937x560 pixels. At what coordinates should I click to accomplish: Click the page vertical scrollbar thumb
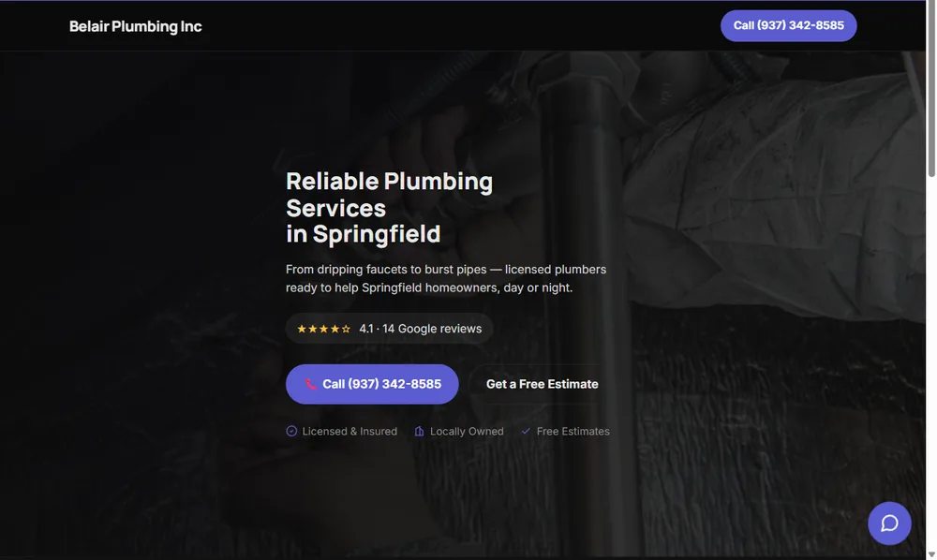click(x=931, y=90)
